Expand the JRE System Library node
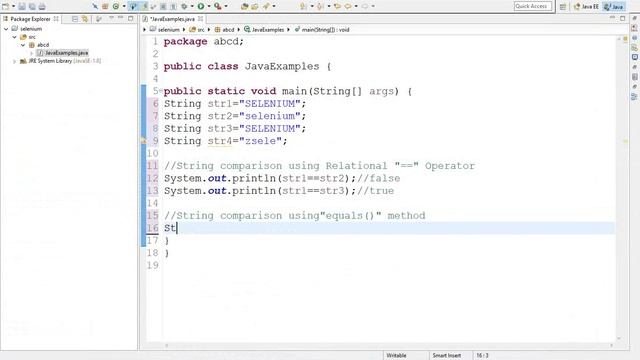Screen dimensions: 640x360 coord(14,61)
